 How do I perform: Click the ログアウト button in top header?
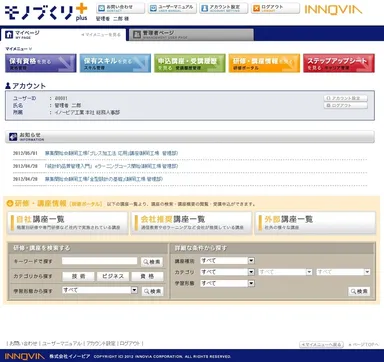pyautogui.click(x=275, y=8)
